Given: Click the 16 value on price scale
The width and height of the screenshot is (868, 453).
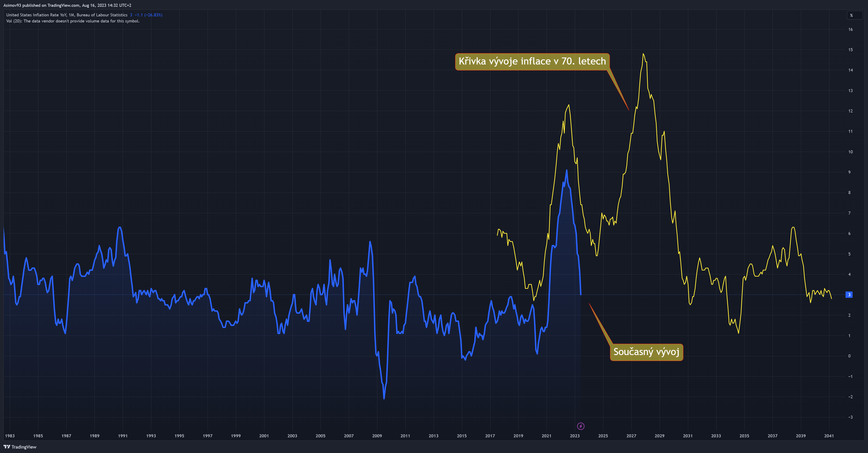Looking at the screenshot, I should click(x=850, y=29).
